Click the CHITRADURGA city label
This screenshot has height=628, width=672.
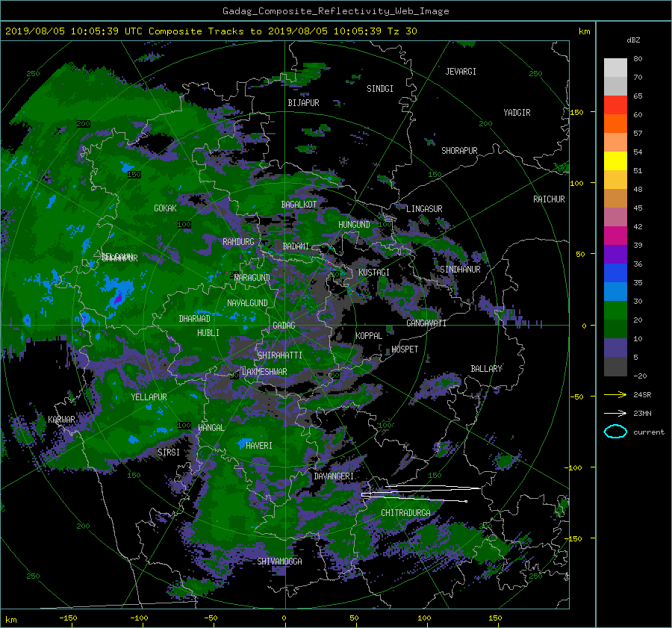coord(406,513)
